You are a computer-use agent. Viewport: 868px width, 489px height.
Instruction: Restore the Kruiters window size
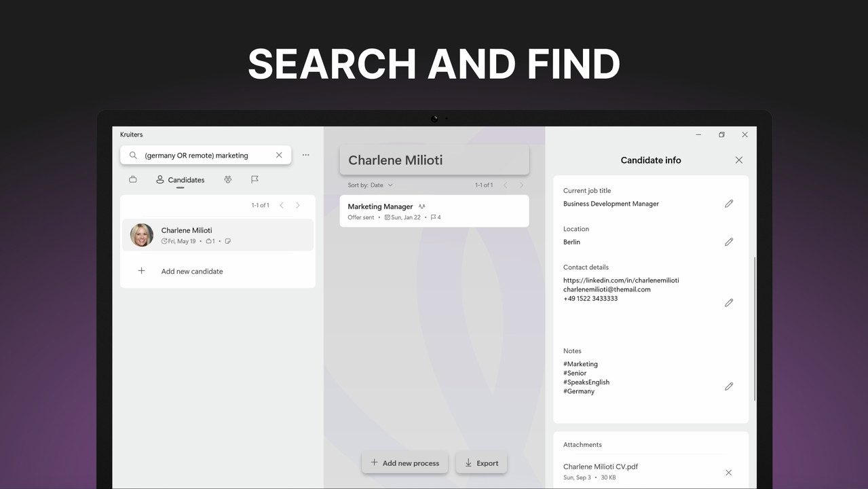[721, 134]
